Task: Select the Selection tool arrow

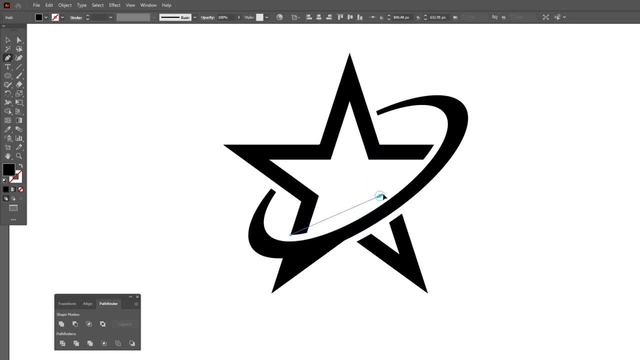Action: pos(8,40)
